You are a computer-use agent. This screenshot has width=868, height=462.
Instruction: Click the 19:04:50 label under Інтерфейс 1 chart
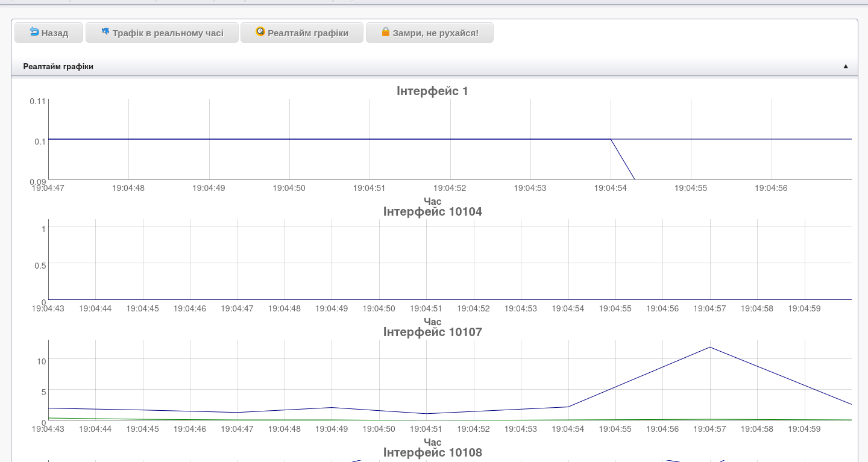[x=289, y=188]
